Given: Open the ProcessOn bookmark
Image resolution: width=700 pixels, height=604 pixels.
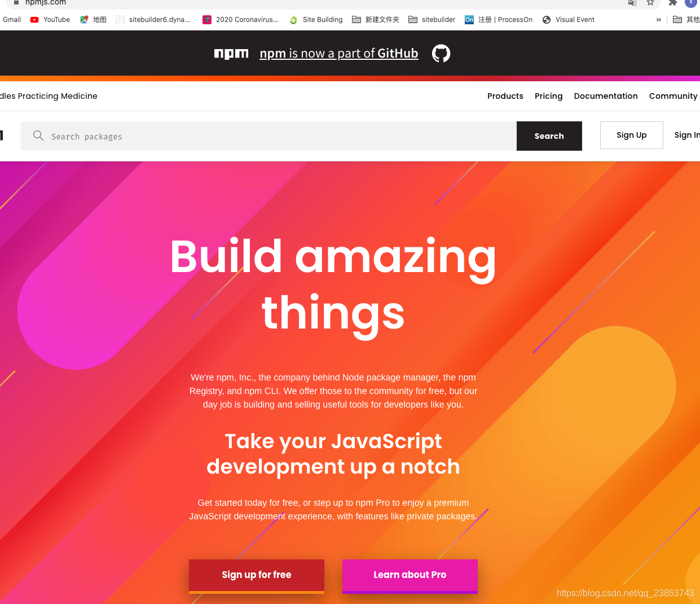Looking at the screenshot, I should 499,19.
